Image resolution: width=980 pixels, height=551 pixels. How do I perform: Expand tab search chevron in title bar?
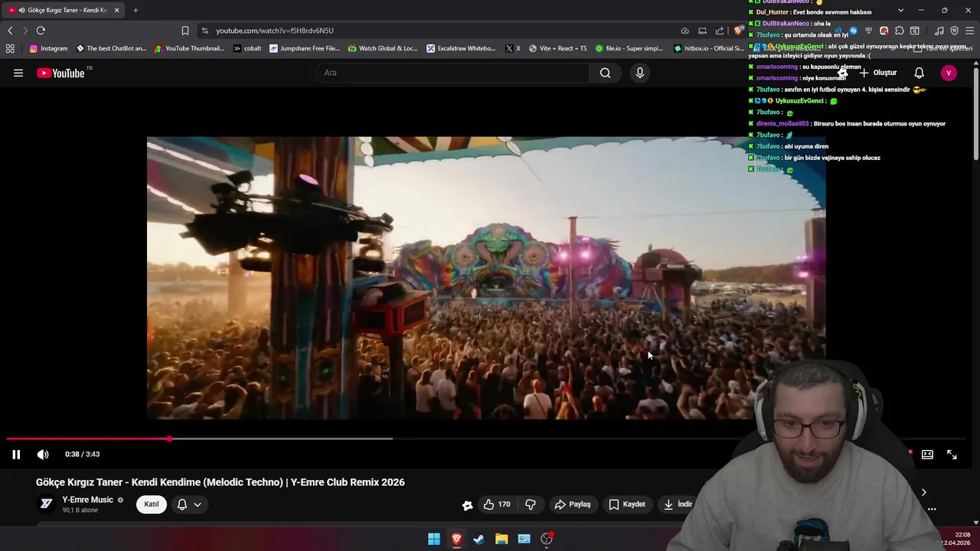[x=900, y=10]
